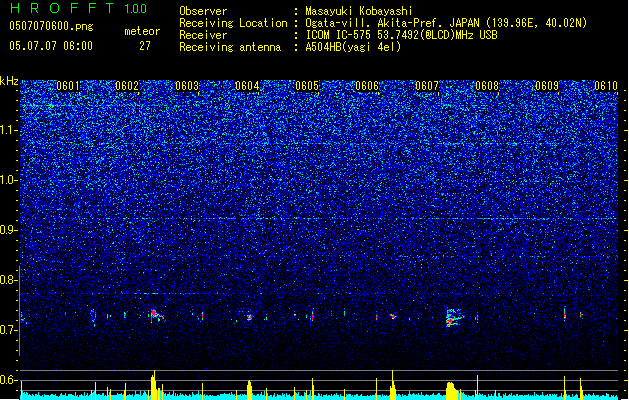Click the 0.8 kHz axis label

[9, 280]
